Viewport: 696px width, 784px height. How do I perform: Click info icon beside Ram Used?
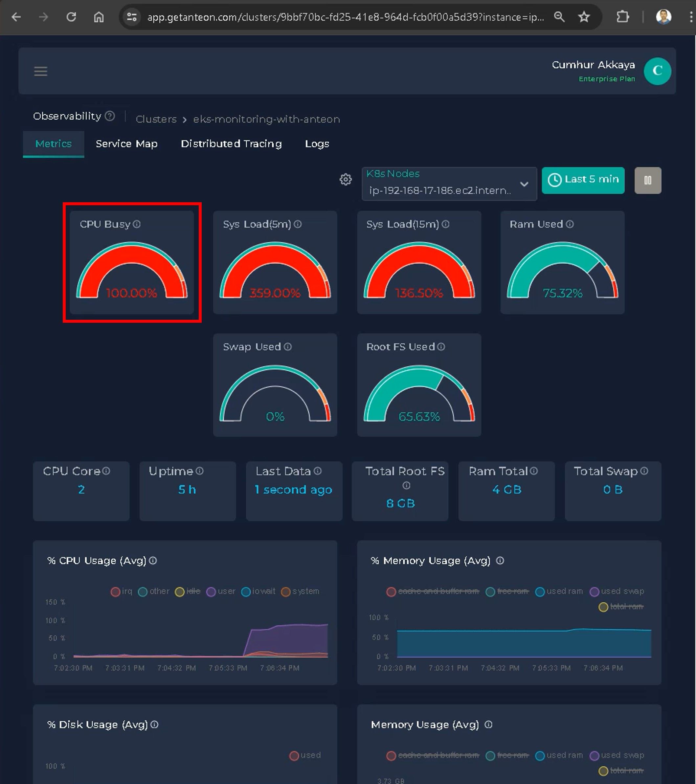pyautogui.click(x=570, y=224)
